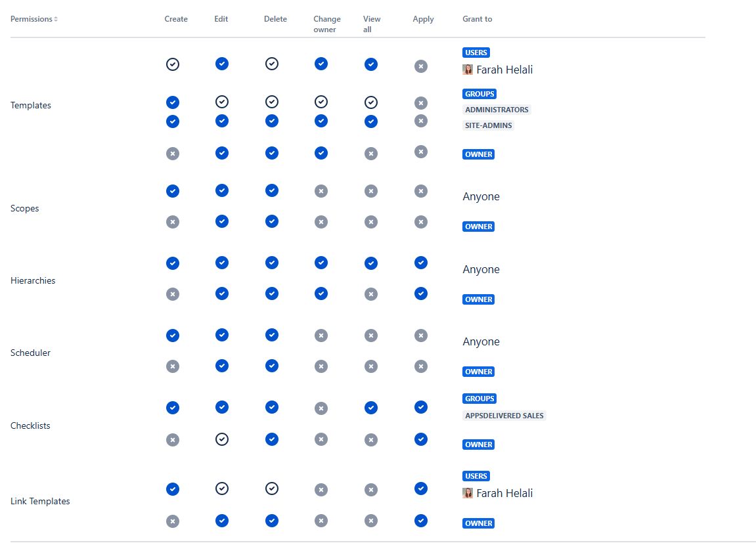The image size is (756, 543).
Task: Click the Grant to column header
Action: [477, 19]
